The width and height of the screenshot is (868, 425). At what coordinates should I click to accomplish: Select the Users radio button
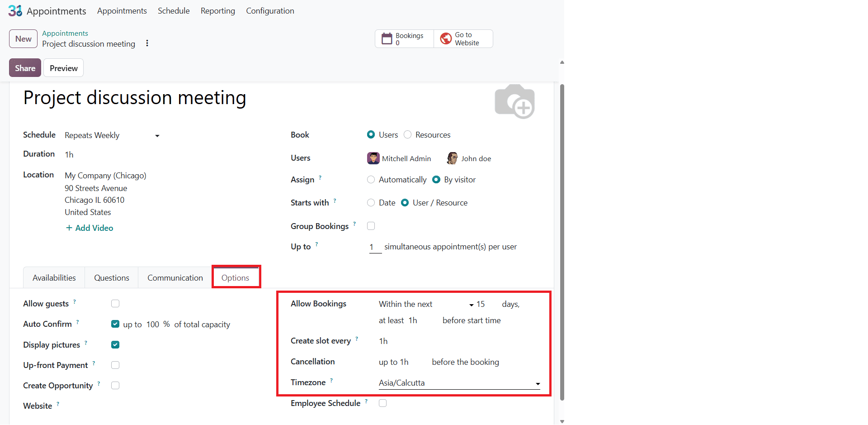[x=371, y=134]
